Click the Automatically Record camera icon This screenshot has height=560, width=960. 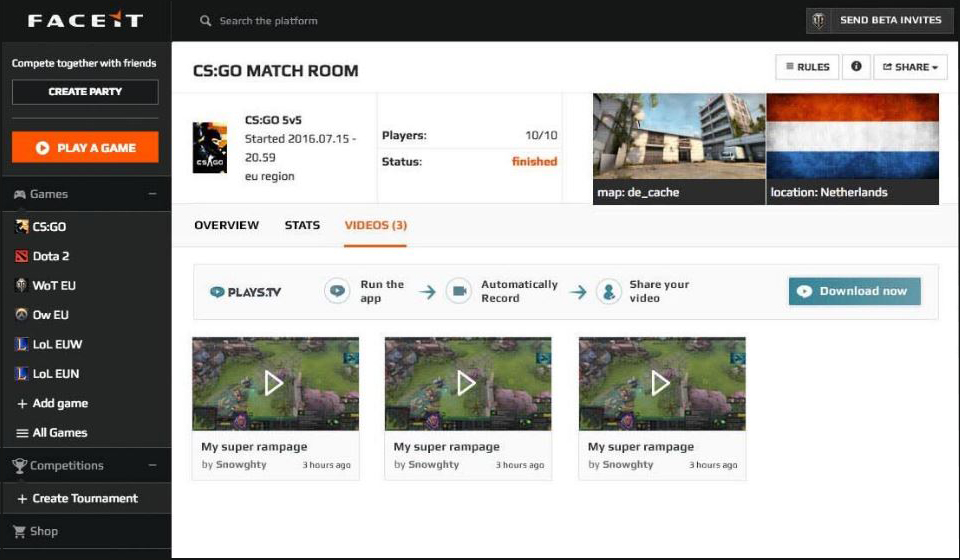(459, 291)
